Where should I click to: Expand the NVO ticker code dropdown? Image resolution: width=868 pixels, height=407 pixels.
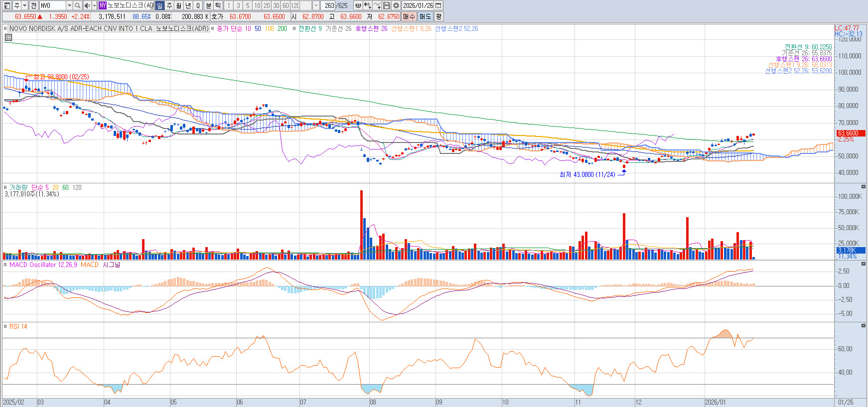coord(69,5)
